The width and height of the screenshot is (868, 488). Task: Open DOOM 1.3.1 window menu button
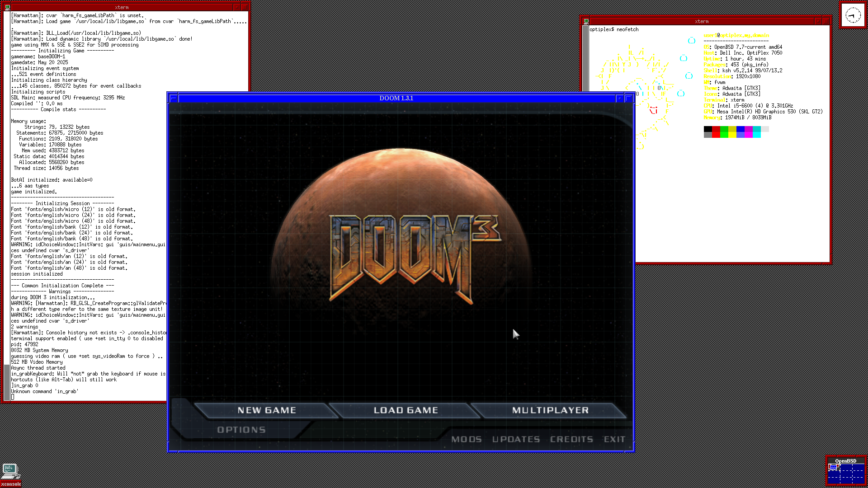[174, 98]
